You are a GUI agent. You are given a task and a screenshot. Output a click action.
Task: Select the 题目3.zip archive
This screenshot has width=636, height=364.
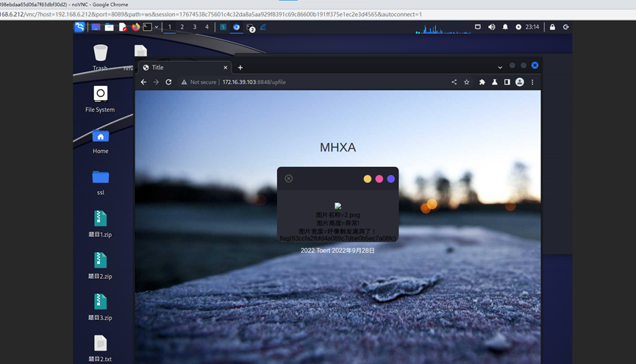[x=100, y=307]
